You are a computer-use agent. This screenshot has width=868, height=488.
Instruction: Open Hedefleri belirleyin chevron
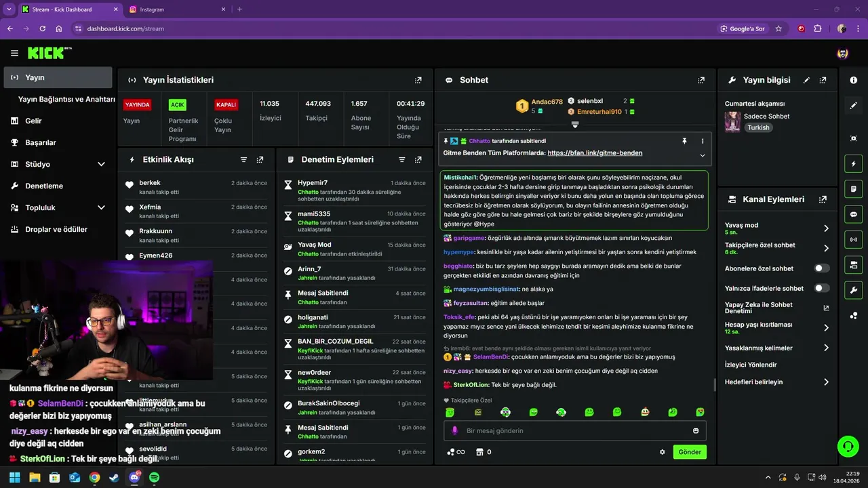[x=826, y=382]
